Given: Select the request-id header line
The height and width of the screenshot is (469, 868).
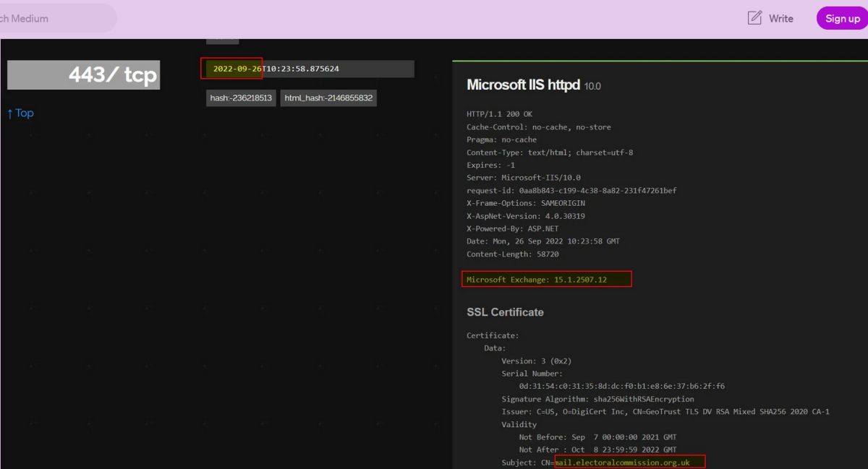Looking at the screenshot, I should (x=571, y=191).
